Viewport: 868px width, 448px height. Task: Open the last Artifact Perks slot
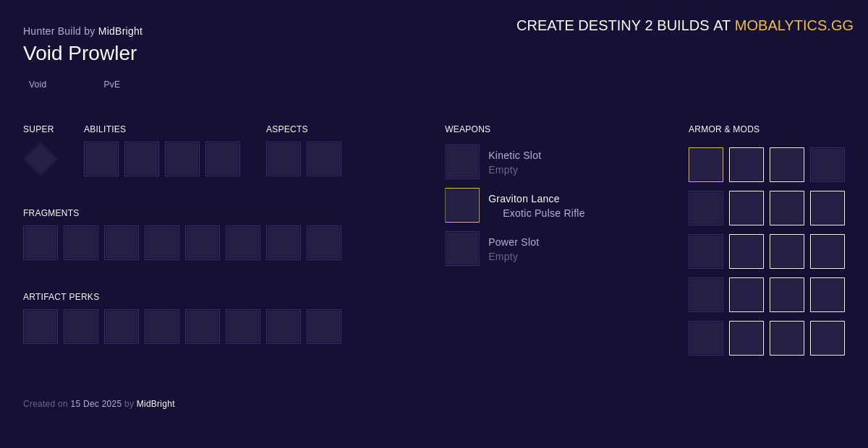click(x=324, y=327)
